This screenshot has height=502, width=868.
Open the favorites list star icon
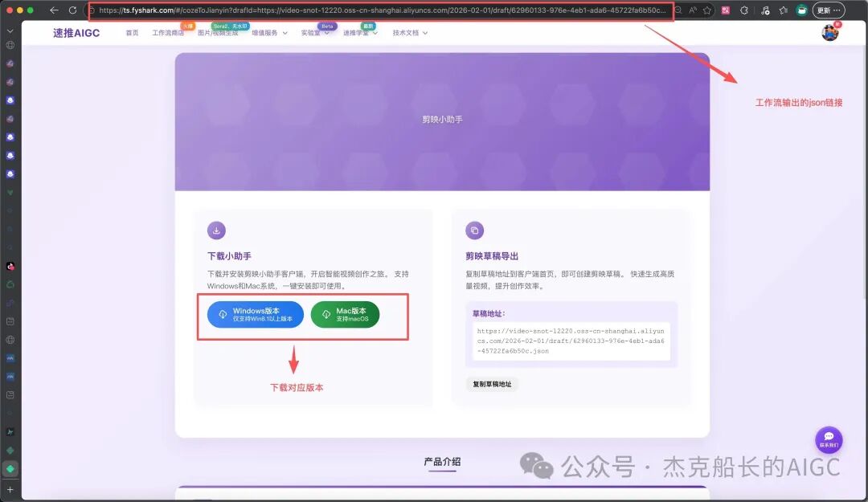click(784, 10)
